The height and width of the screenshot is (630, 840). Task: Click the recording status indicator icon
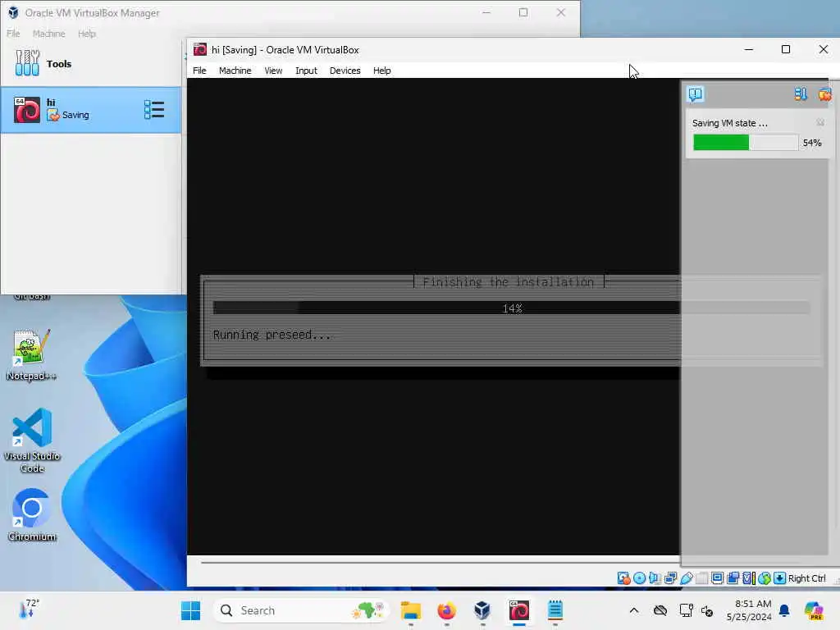[733, 578]
